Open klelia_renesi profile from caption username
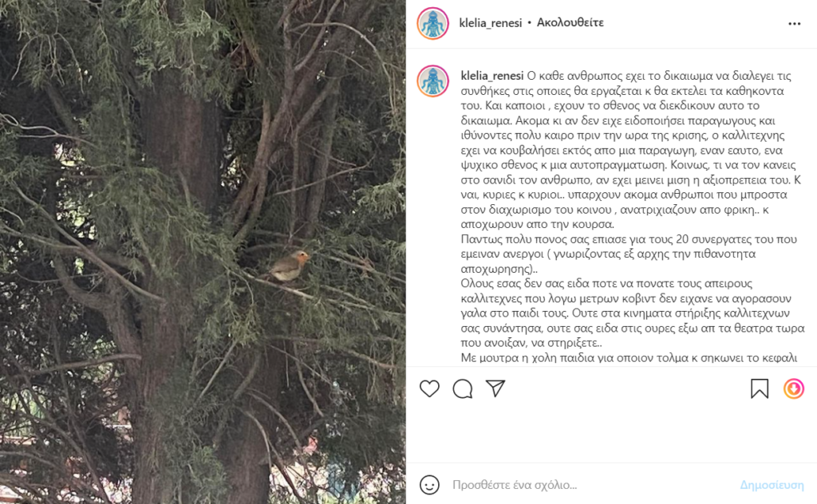Image resolution: width=817 pixels, height=504 pixels. point(491,76)
